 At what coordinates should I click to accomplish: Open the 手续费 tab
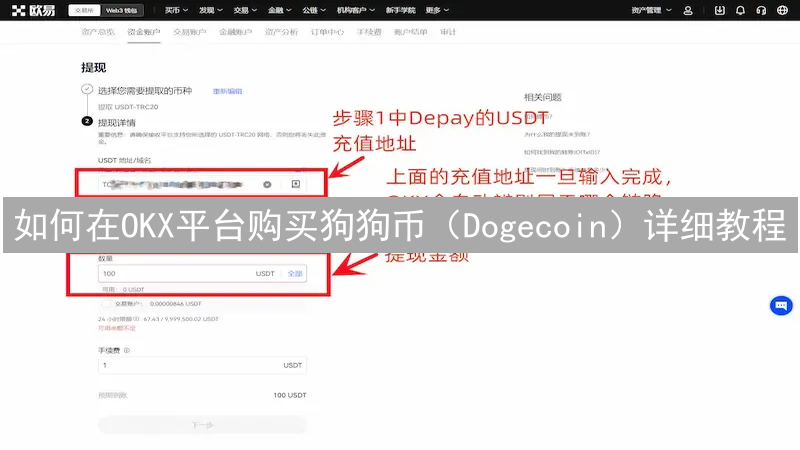[369, 32]
